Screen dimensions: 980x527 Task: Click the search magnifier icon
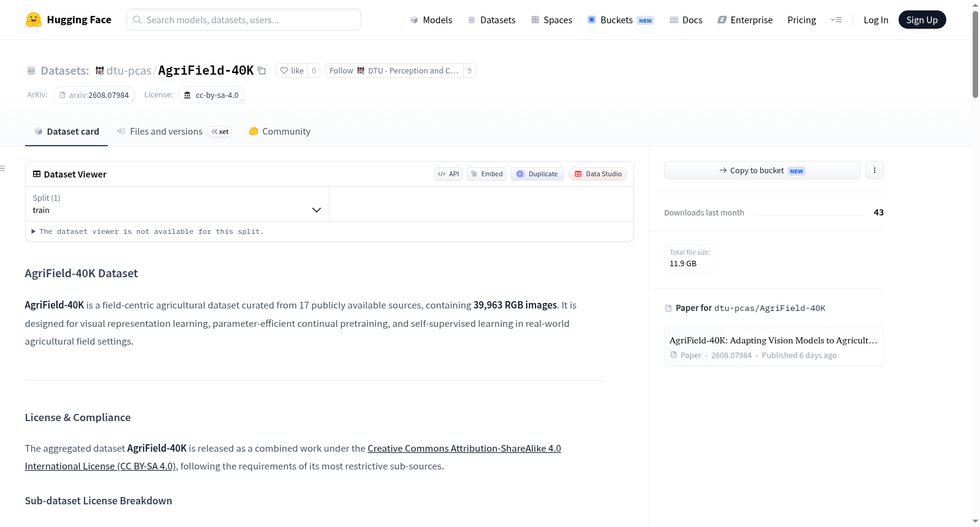(137, 20)
